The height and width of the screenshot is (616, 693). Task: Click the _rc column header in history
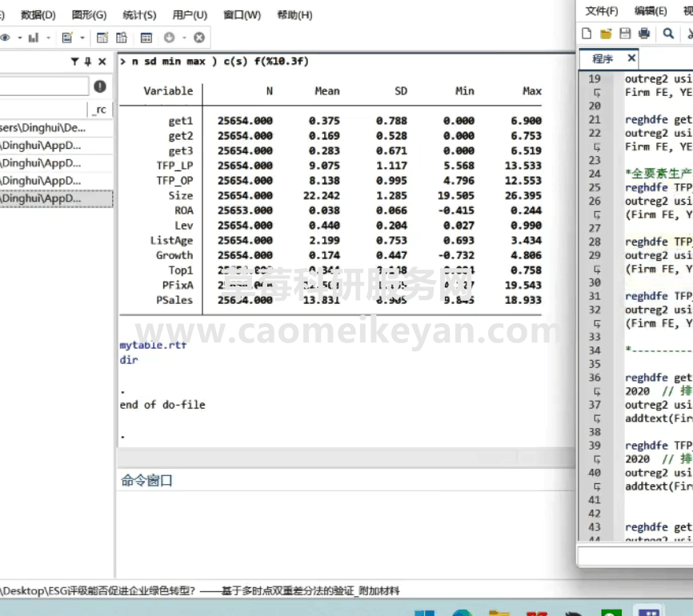pos(100,110)
